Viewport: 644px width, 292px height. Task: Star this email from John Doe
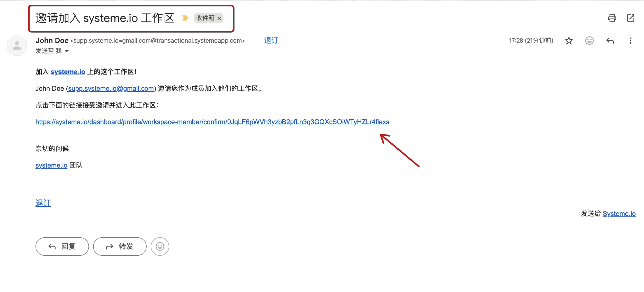569,41
